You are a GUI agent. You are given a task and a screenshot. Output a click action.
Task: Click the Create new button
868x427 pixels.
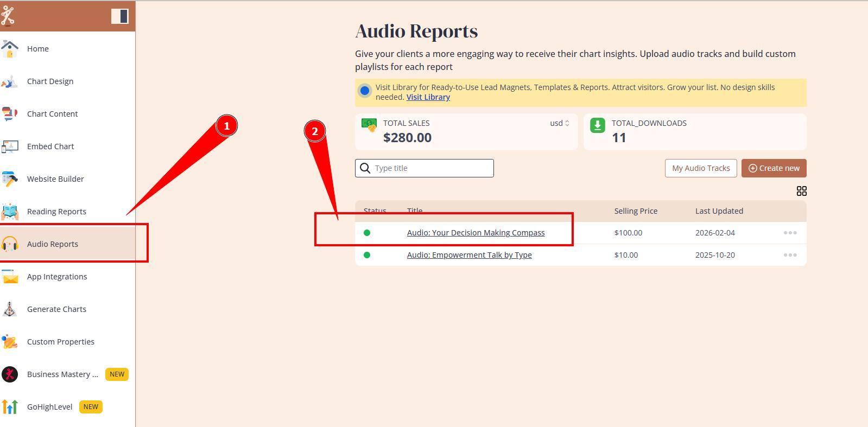(x=774, y=168)
